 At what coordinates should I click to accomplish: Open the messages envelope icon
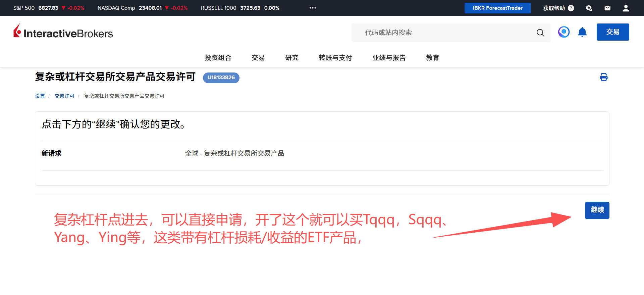(607, 8)
